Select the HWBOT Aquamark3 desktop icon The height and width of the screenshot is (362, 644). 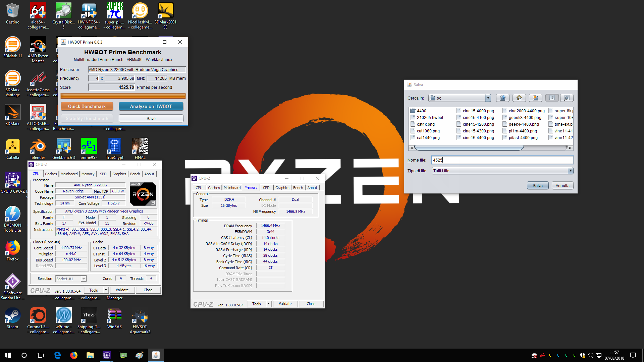pyautogui.click(x=140, y=321)
